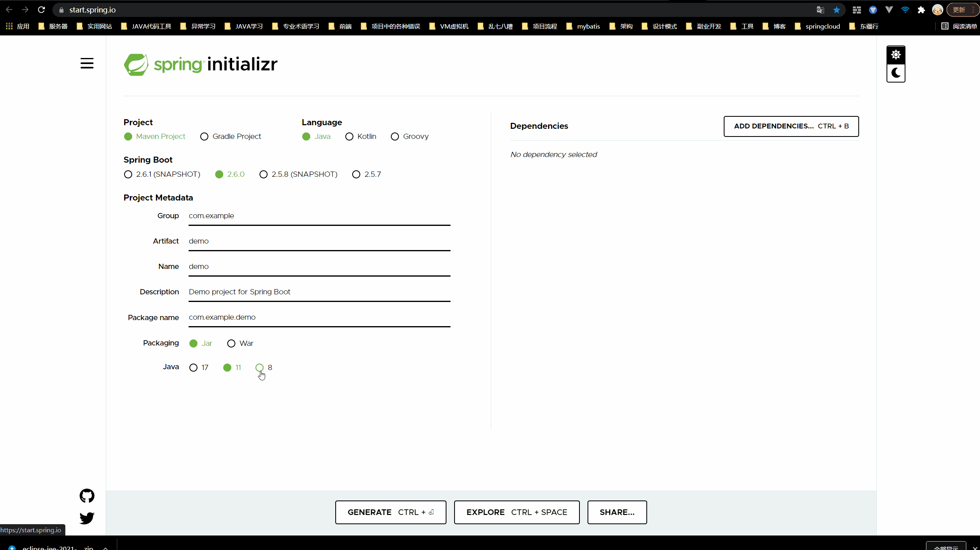
Task: Click the translate page icon in address bar
Action: [x=820, y=10]
